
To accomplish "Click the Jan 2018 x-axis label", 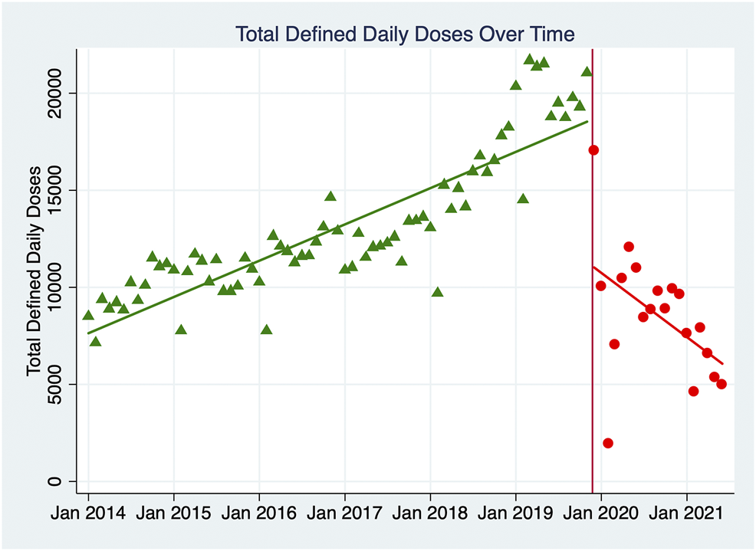I will (x=430, y=511).
